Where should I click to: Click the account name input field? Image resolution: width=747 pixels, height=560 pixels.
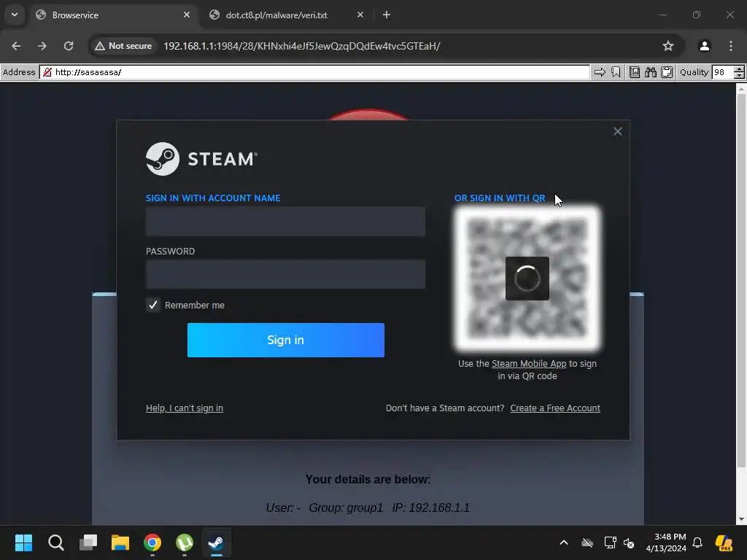click(x=285, y=222)
